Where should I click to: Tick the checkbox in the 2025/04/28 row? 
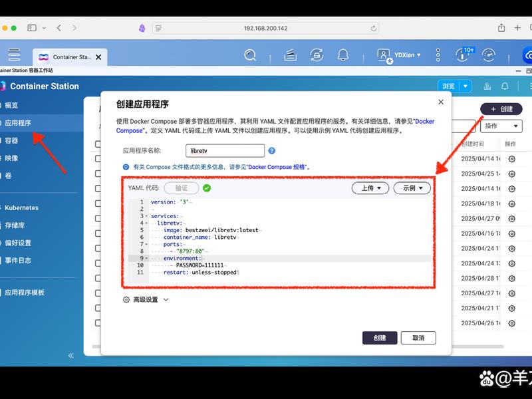pyautogui.click(x=98, y=278)
